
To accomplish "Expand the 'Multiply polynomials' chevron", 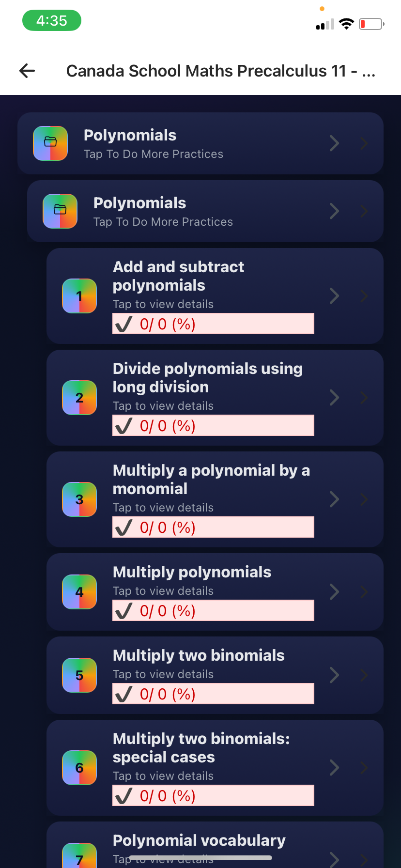I will pos(334,591).
